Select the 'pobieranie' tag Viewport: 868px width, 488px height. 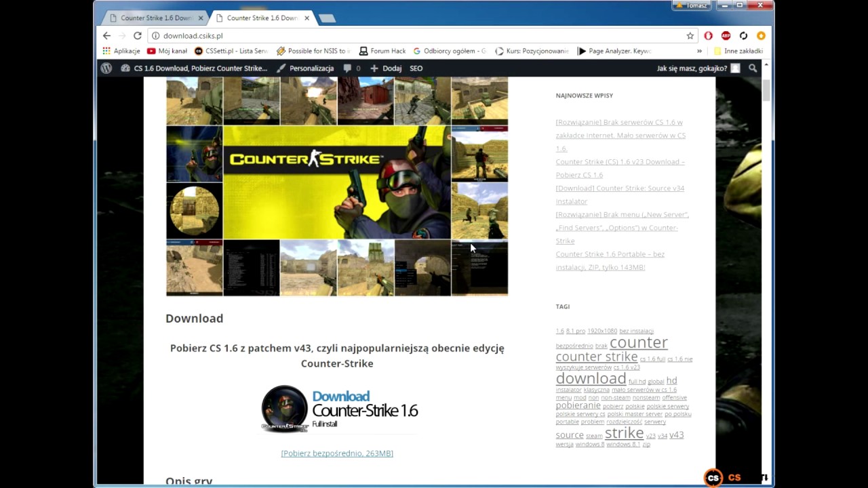578,405
